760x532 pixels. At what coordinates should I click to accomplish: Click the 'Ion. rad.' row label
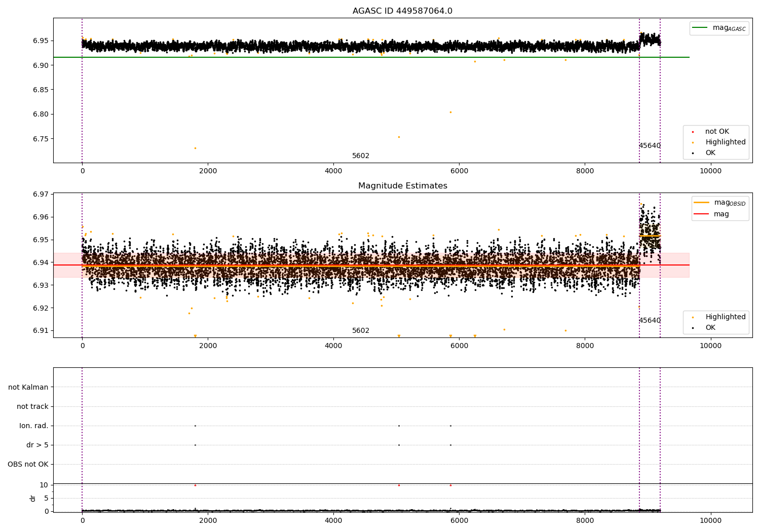coord(34,426)
